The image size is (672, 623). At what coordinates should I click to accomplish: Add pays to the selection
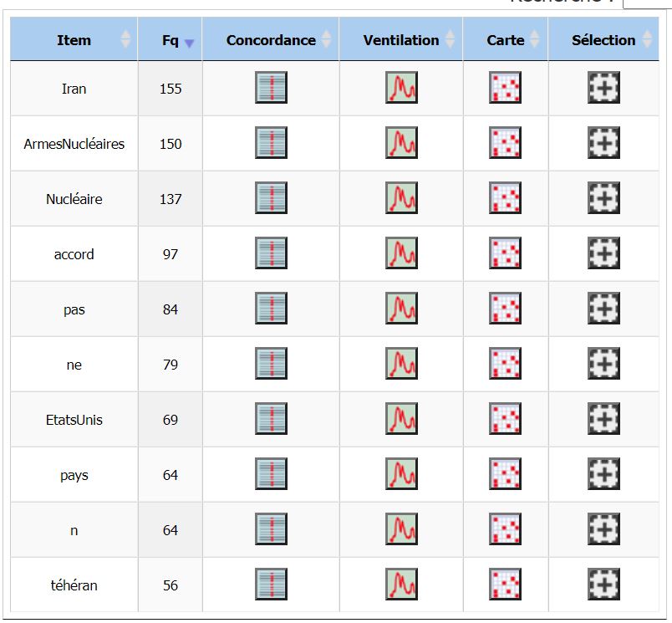tap(603, 474)
